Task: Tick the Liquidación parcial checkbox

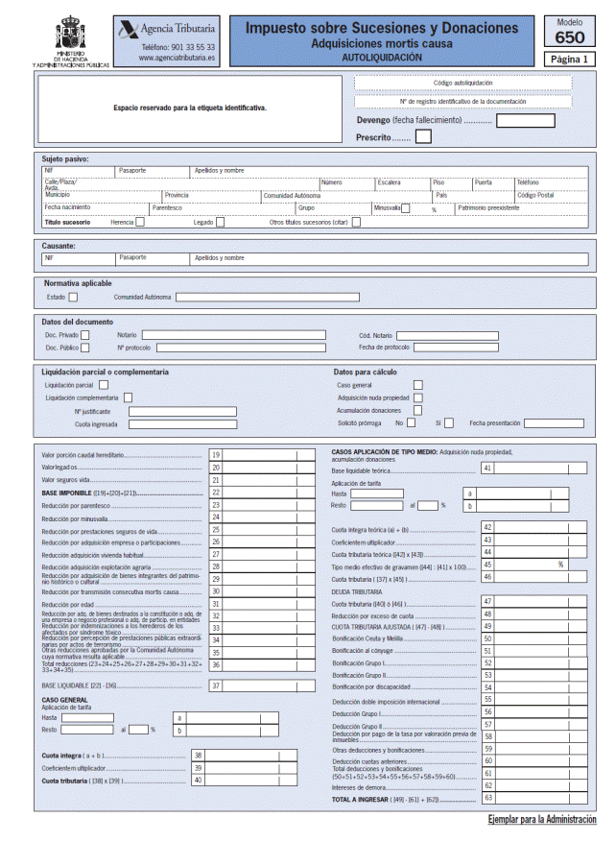Action: click(104, 385)
